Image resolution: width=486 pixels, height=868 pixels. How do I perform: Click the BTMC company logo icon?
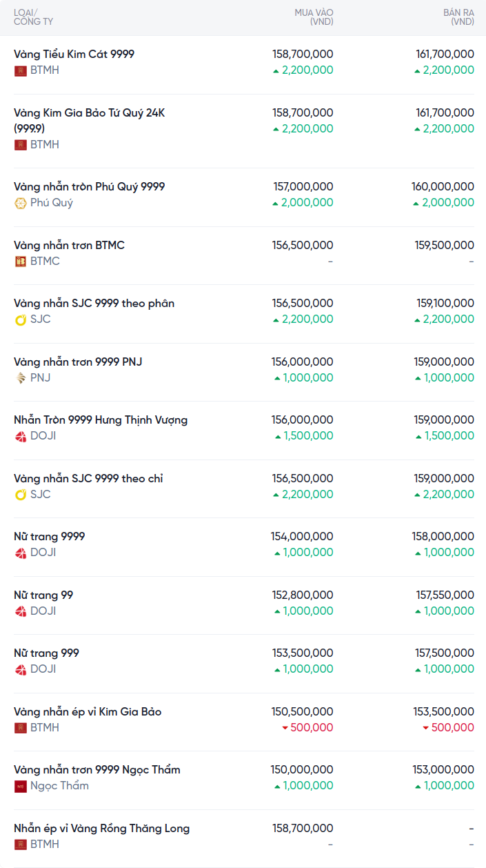pyautogui.click(x=20, y=262)
